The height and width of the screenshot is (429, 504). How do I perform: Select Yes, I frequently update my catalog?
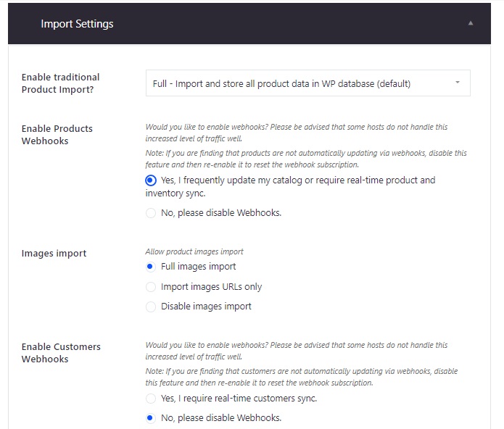(151, 180)
